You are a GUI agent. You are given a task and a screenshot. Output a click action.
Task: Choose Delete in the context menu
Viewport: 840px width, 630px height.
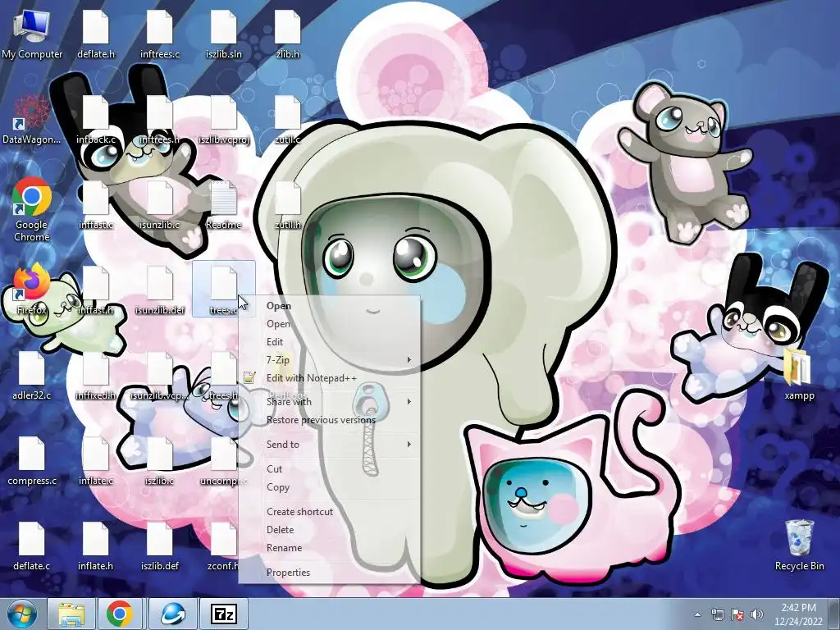point(329,530)
